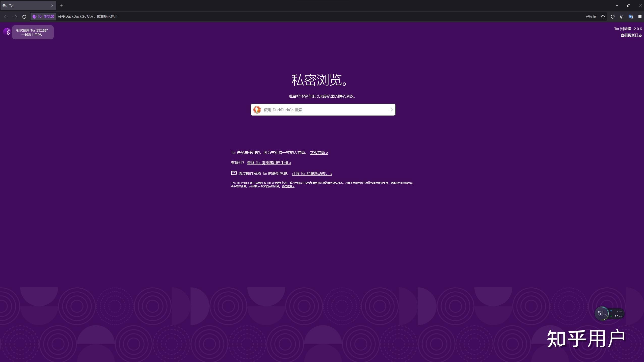
Task: Click the mail envelope icon
Action: coord(234,173)
